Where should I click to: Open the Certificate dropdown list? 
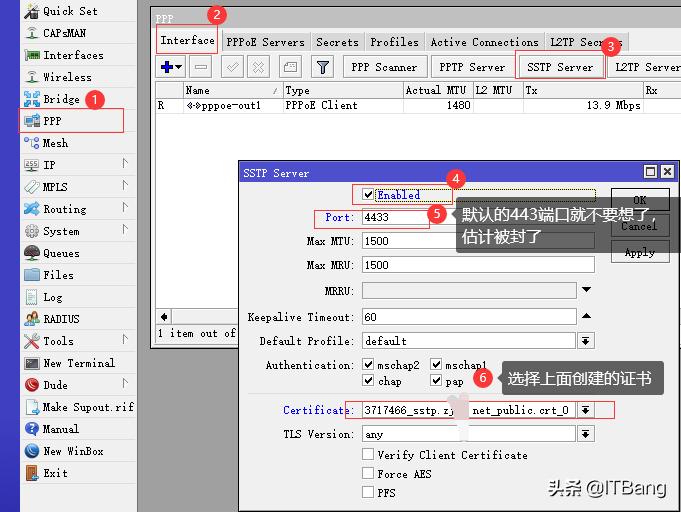point(586,410)
